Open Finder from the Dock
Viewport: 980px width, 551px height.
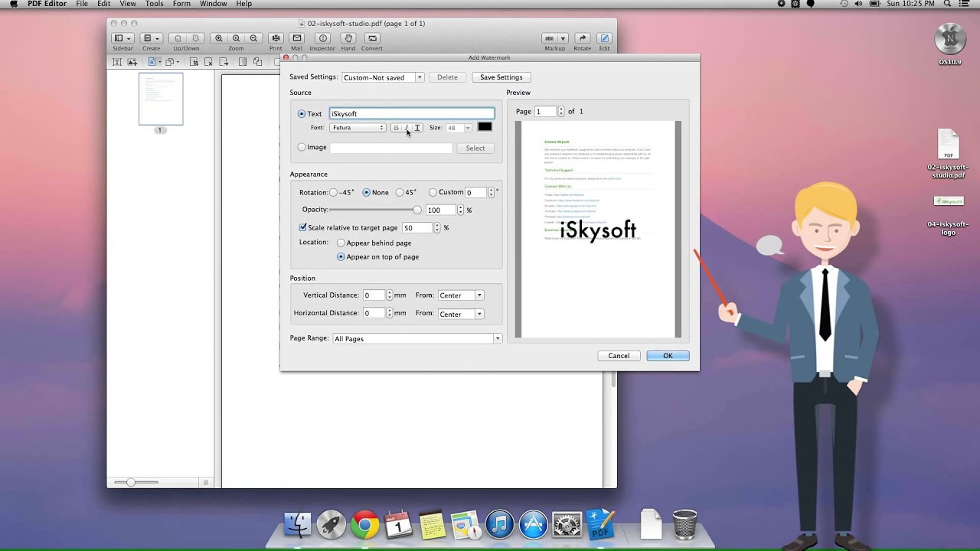tap(298, 525)
